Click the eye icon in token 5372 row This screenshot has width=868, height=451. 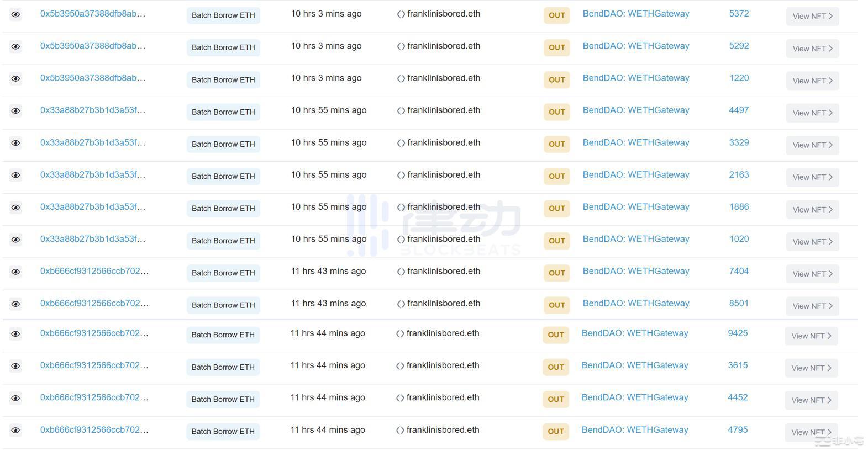[x=15, y=14]
